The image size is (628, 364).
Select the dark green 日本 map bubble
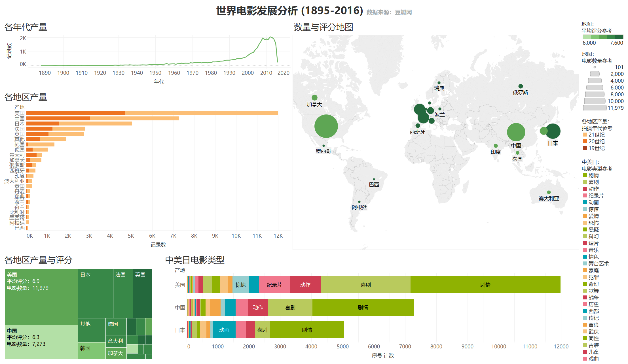tap(553, 131)
